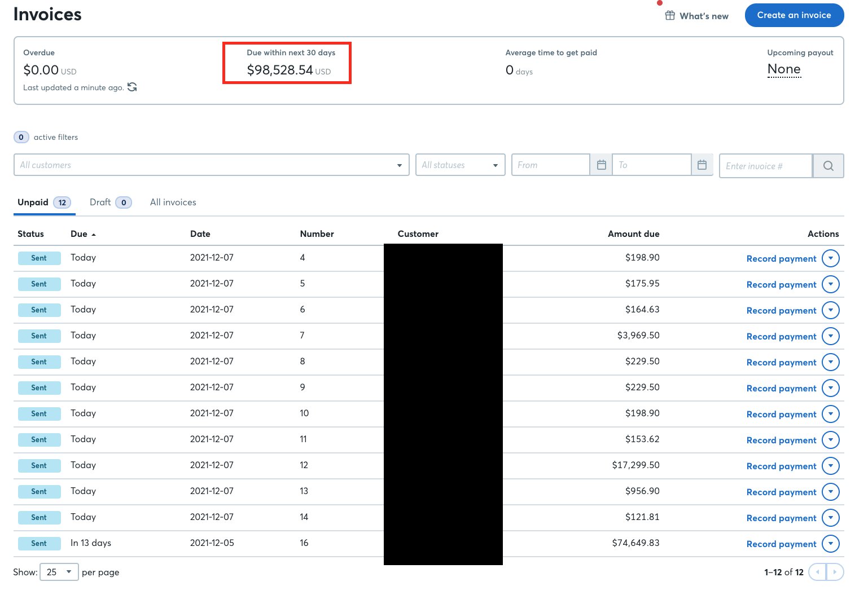
Task: Expand actions arrow for invoice 9
Action: pos(831,388)
